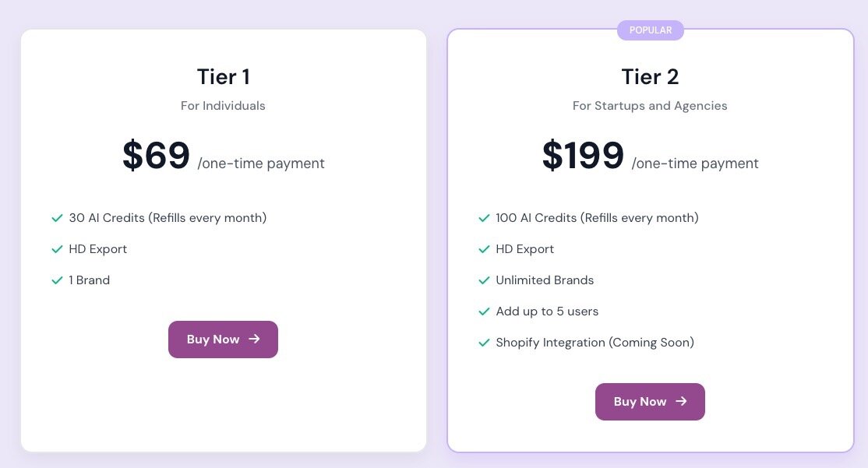
Task: Select the Tier 2 heading
Action: tap(650, 77)
